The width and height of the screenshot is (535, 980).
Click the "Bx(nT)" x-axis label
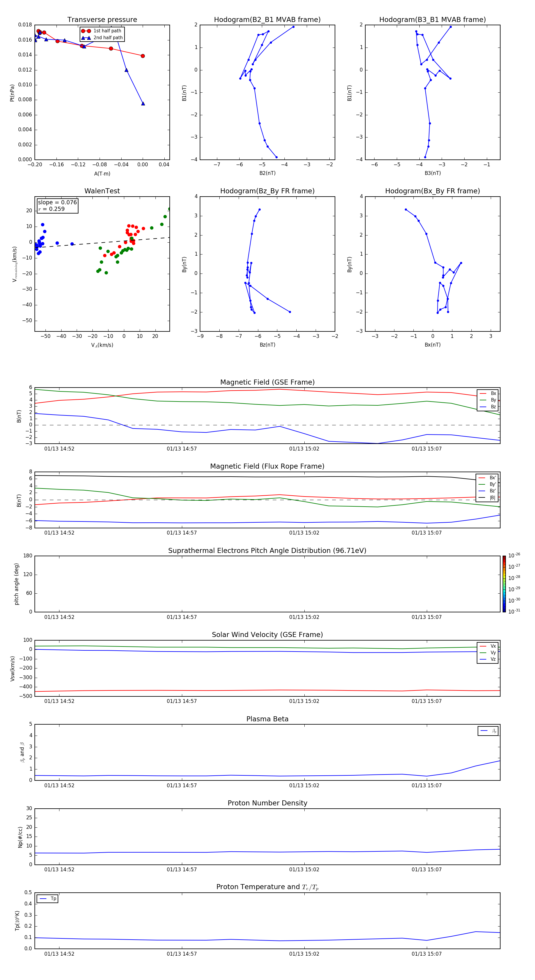click(x=432, y=345)
